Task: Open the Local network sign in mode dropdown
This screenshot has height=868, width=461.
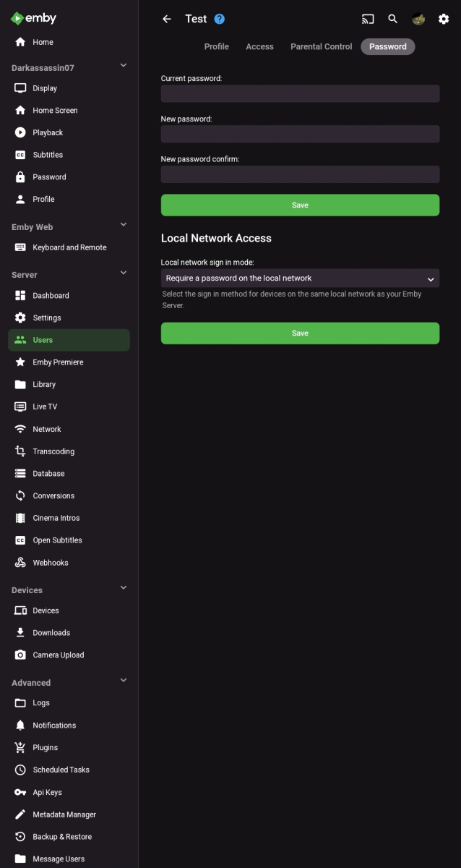Action: 300,278
